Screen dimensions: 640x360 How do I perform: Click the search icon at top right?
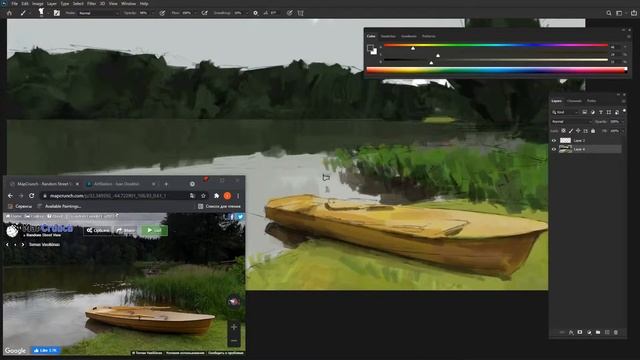pyautogui.click(x=609, y=13)
